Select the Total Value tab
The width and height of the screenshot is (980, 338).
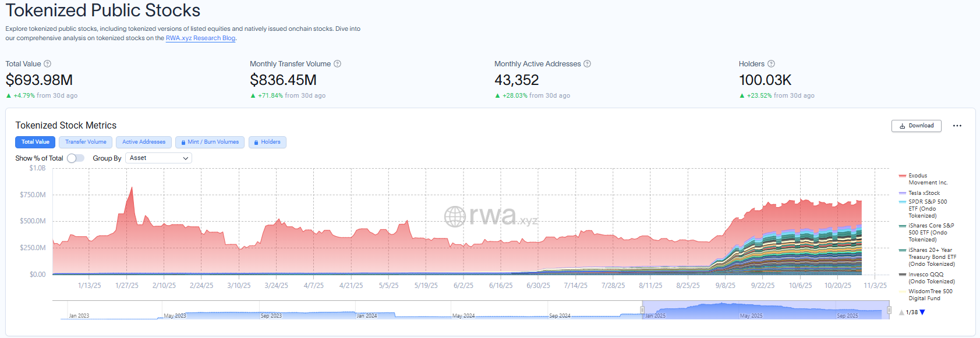pos(36,142)
